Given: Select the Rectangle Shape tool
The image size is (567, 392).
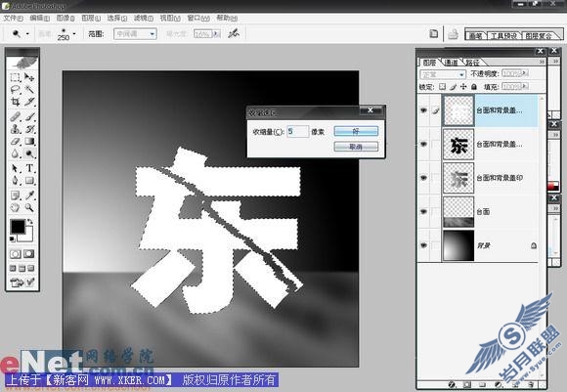Looking at the screenshot, I should tap(29, 181).
